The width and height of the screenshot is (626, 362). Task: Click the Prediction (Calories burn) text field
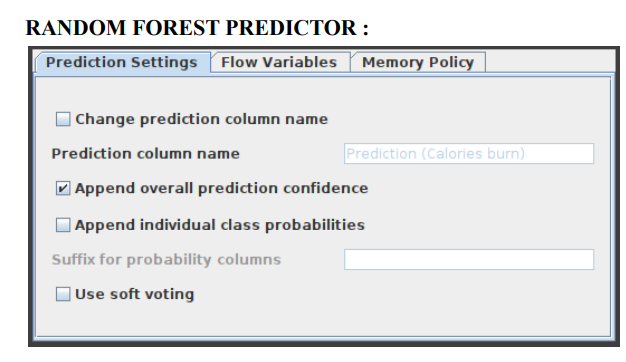(469, 154)
